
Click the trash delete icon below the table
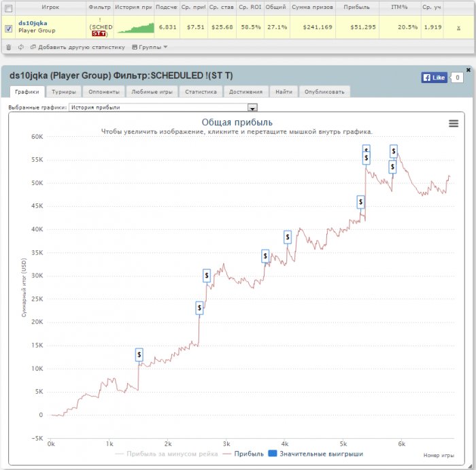(x=8, y=48)
